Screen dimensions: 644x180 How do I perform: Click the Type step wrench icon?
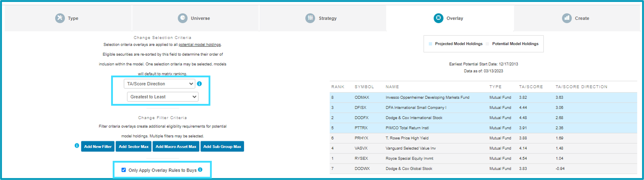coord(60,18)
